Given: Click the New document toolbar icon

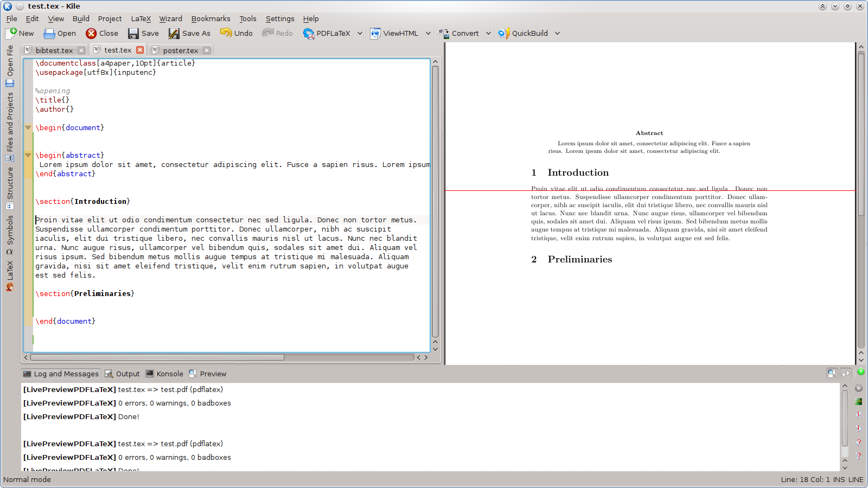Looking at the screenshot, I should pyautogui.click(x=11, y=33).
